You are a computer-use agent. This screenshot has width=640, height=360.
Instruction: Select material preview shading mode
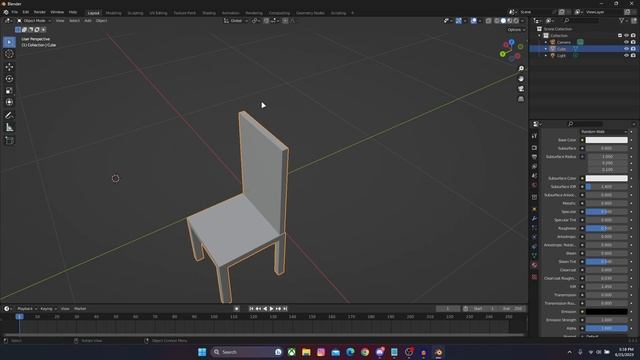[509, 21]
